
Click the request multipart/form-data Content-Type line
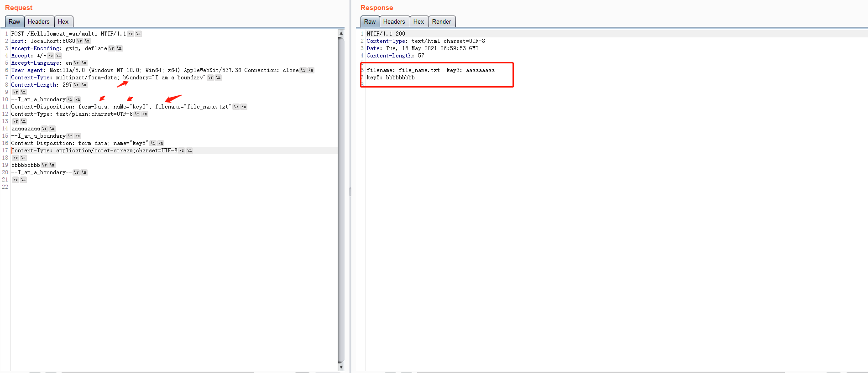click(x=116, y=78)
